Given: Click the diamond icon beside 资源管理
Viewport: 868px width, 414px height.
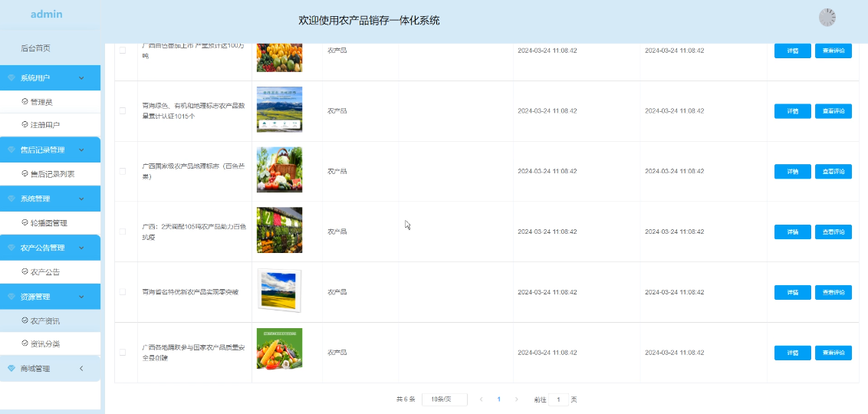Looking at the screenshot, I should [12, 297].
